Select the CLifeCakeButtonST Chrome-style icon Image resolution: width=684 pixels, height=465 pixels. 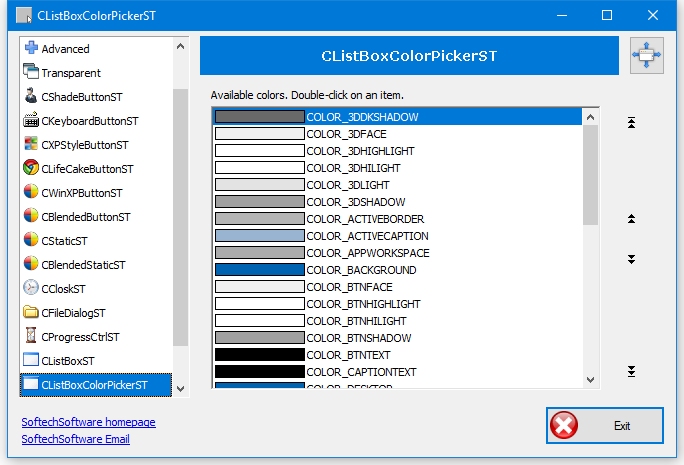coord(31,168)
